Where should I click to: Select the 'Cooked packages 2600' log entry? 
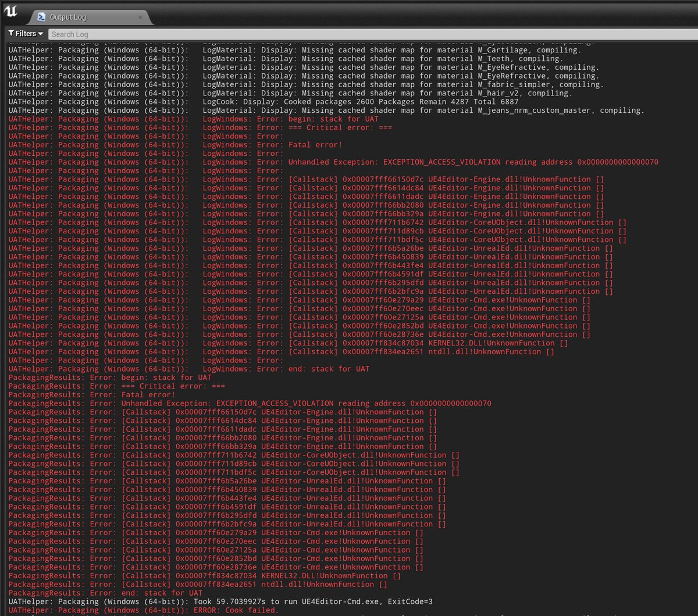(x=349, y=101)
